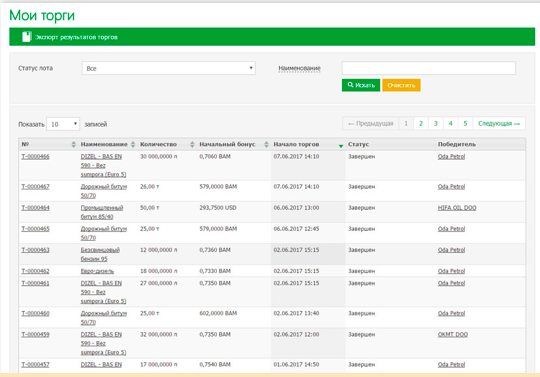Open Промышленный битум 85/40 link

point(102,212)
